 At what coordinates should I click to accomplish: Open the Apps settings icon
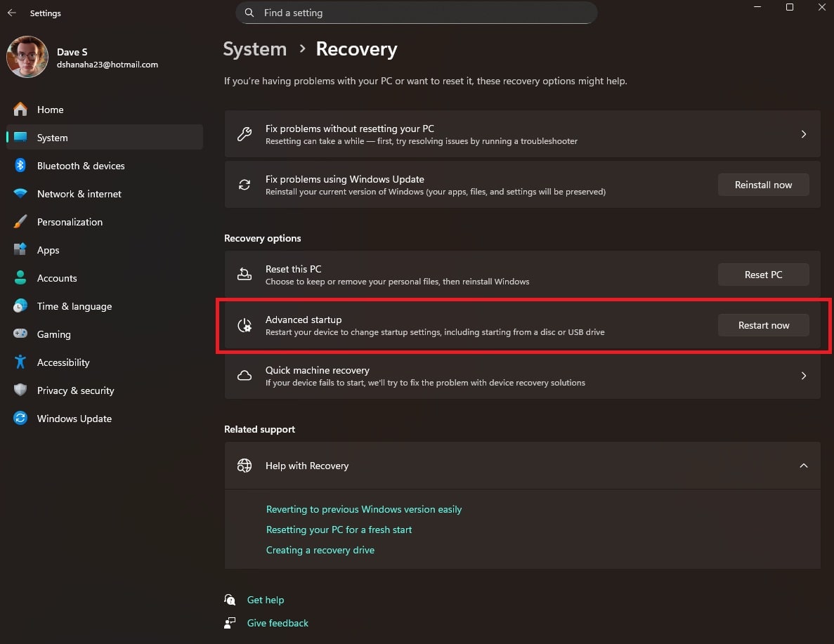[20, 250]
